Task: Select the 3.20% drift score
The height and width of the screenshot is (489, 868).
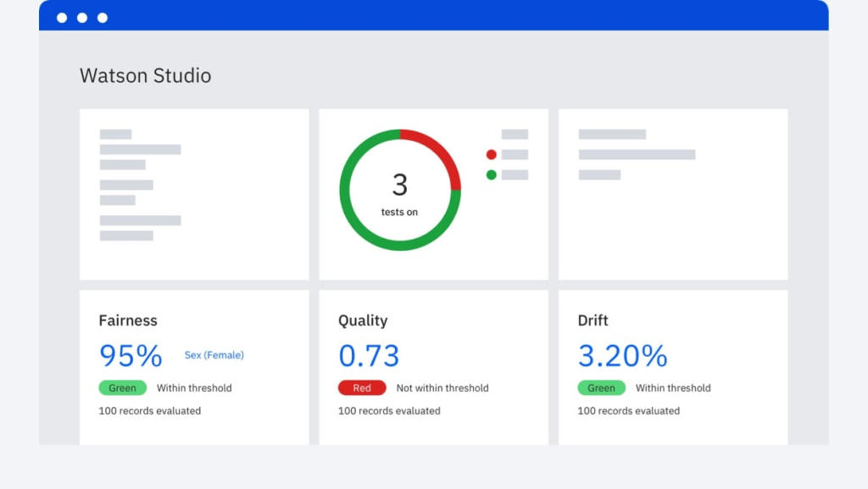Action: pos(623,356)
